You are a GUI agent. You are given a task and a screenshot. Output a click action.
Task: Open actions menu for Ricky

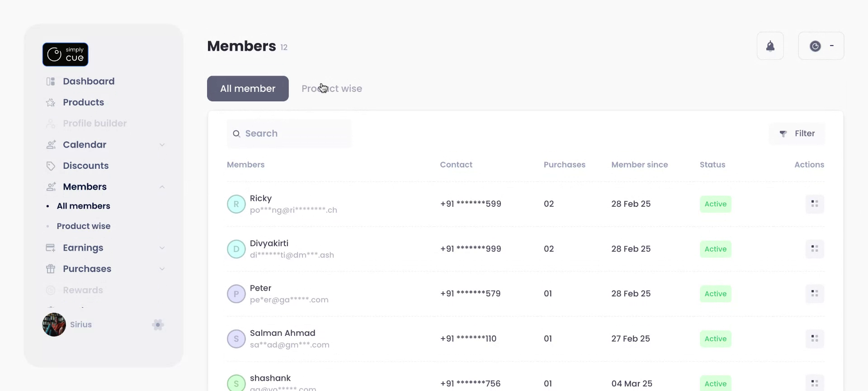[x=814, y=204]
